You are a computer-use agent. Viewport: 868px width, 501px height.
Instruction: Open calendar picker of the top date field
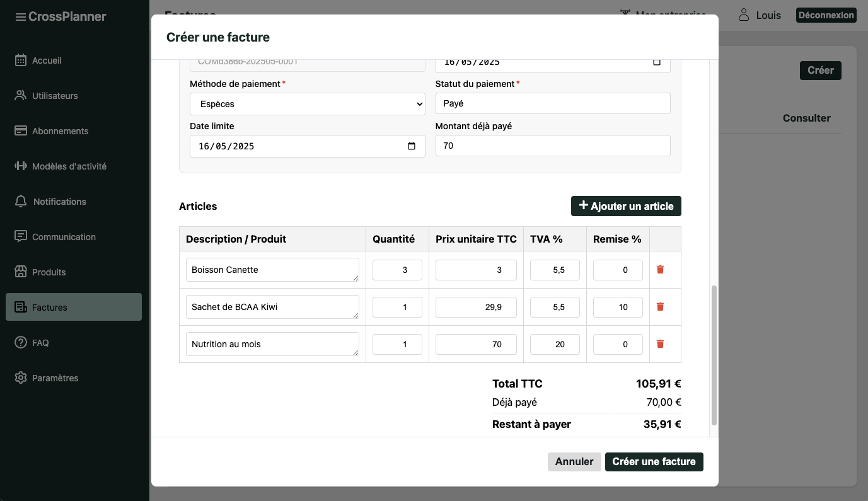point(657,62)
